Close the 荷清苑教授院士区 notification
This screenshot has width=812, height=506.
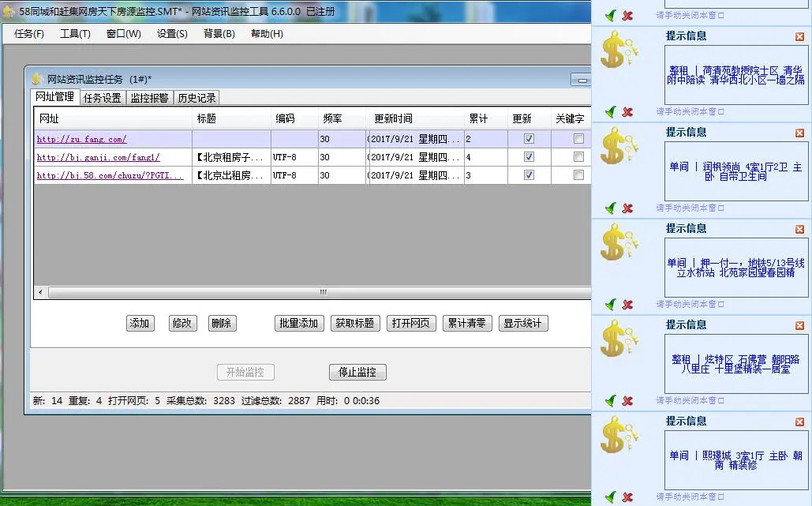[800, 37]
